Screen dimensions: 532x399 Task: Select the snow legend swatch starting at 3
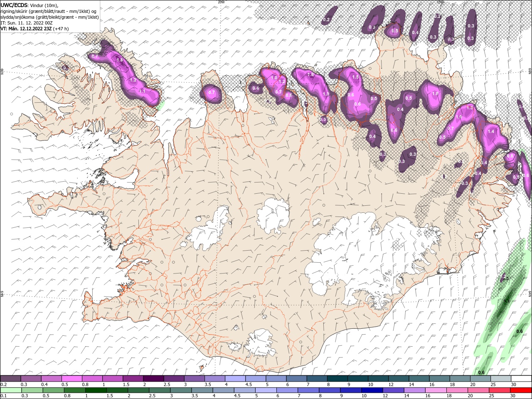[194, 378]
